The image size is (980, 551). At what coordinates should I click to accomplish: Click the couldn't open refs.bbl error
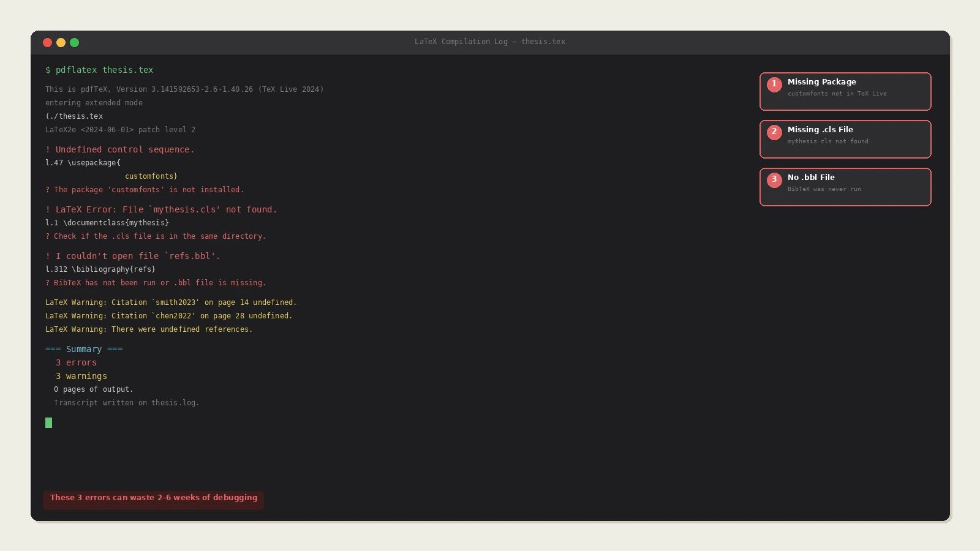tap(133, 256)
